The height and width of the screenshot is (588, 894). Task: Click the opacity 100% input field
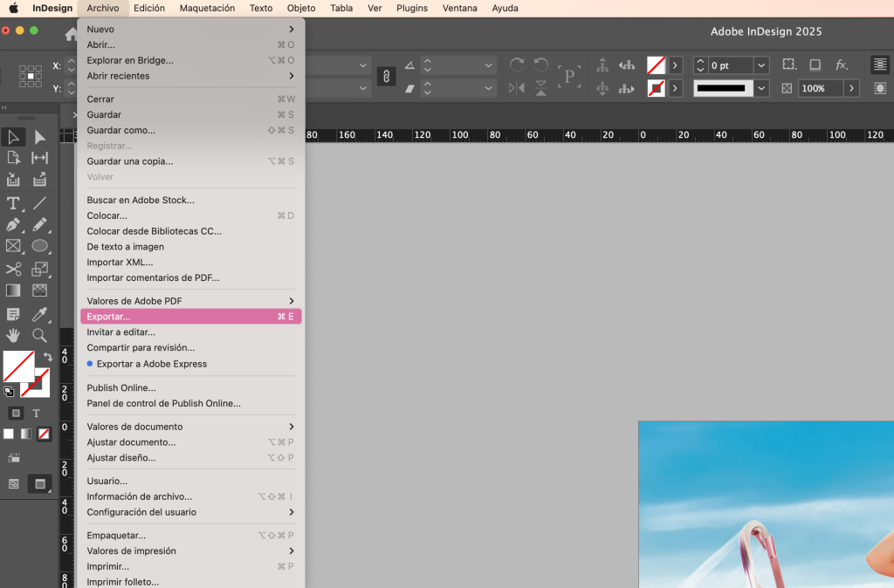tap(819, 88)
